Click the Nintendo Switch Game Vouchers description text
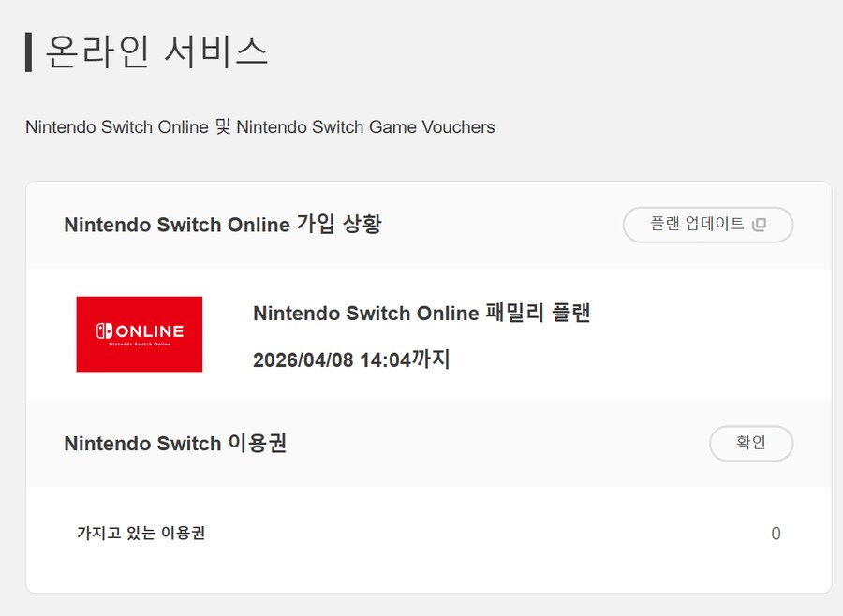Viewport: 843px width, 616px height. tap(259, 127)
